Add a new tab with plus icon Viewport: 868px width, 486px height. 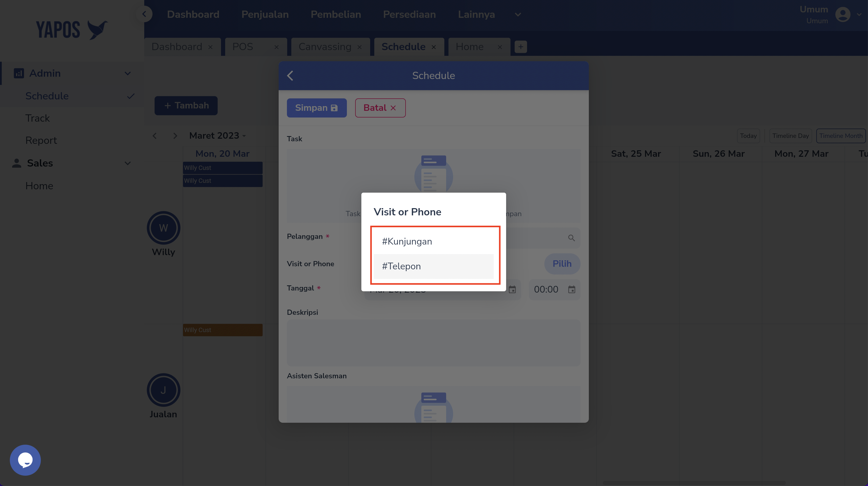(521, 47)
